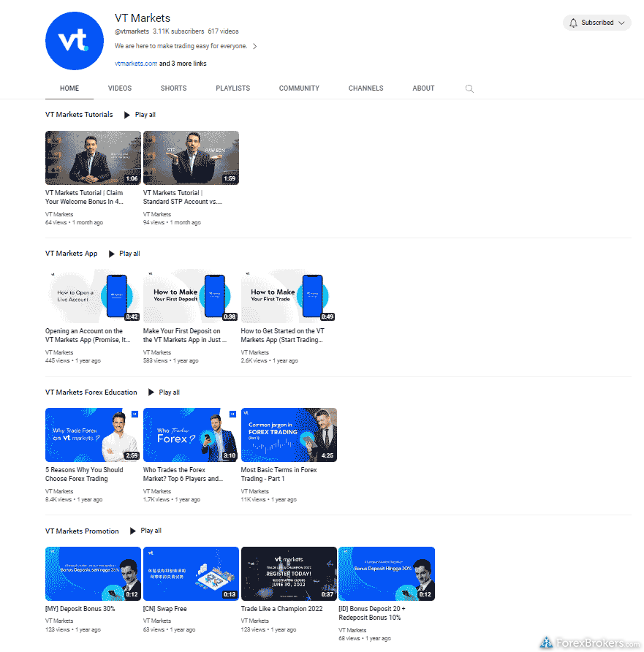
Task: Click 'We are here to make trading easy' description
Action: tap(181, 46)
